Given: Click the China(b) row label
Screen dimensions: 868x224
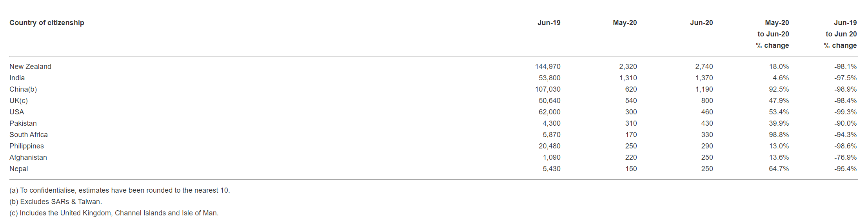Looking at the screenshot, I should (23, 89).
